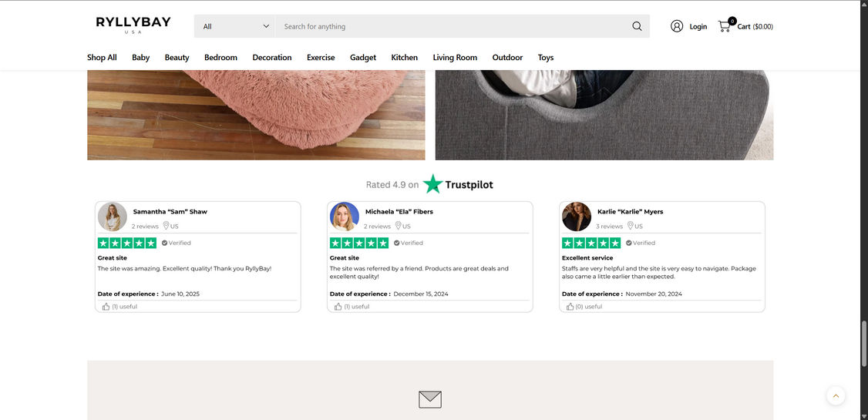Viewport: 868px width, 420px height.
Task: Open the Decoration category
Action: coord(272,58)
